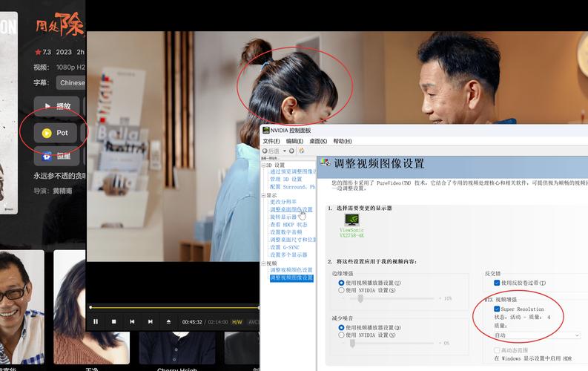This screenshot has width=588, height=371.
Task: Select the highlighted 调整视频图像设置 item
Action: tap(291, 278)
